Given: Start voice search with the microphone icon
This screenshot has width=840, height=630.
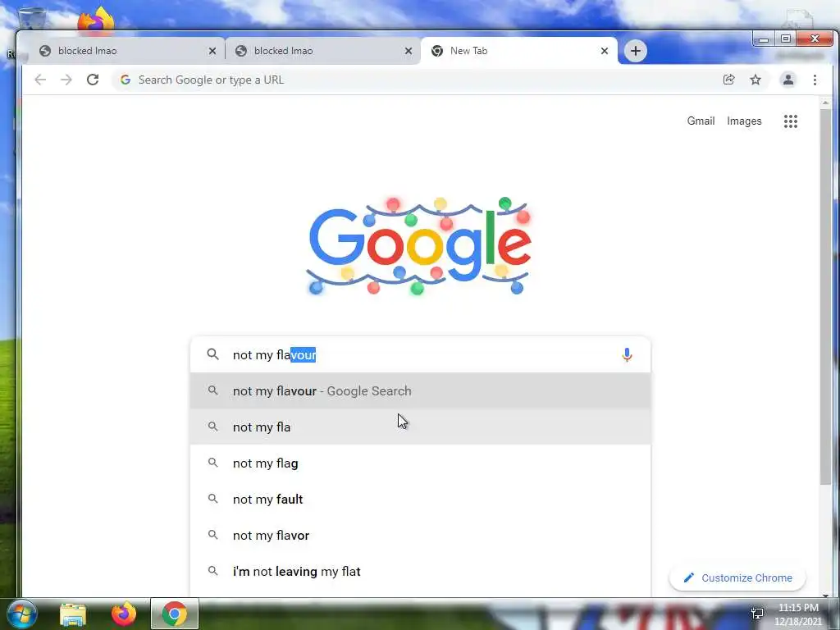Looking at the screenshot, I should [x=627, y=354].
